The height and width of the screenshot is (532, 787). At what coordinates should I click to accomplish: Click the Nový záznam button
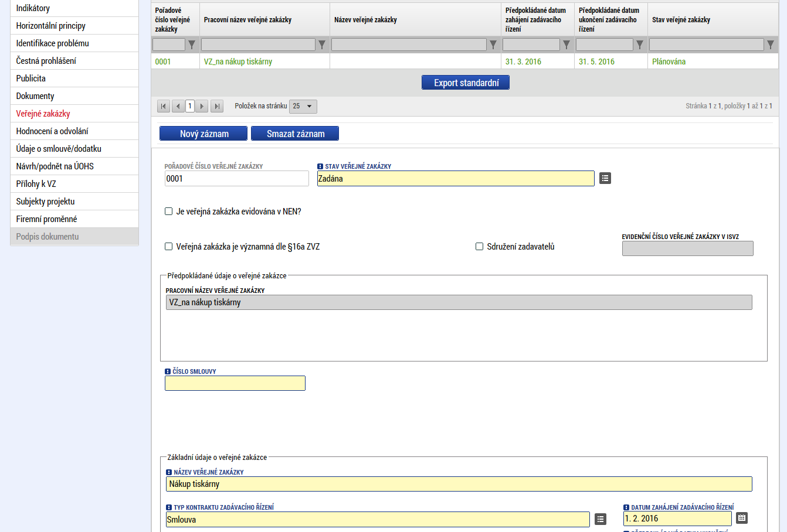pos(204,134)
